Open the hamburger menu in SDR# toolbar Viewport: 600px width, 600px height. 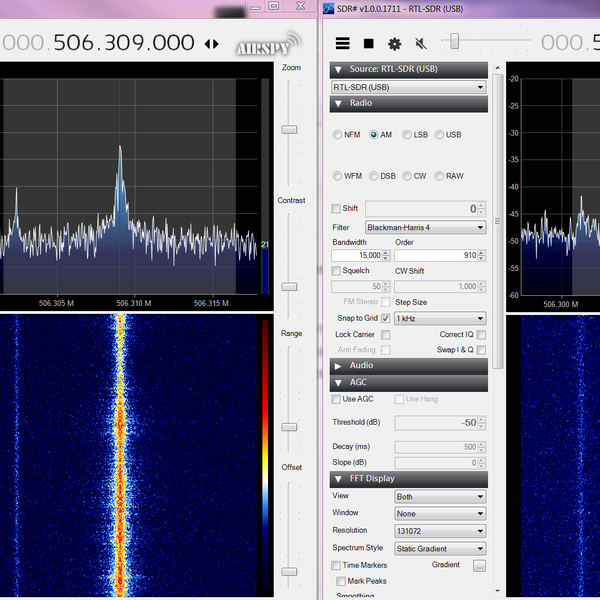(342, 44)
